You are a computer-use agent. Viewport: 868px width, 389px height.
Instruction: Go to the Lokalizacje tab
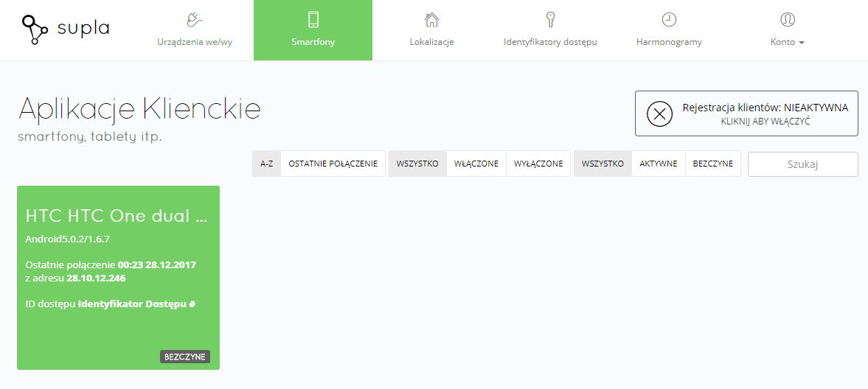pyautogui.click(x=431, y=42)
